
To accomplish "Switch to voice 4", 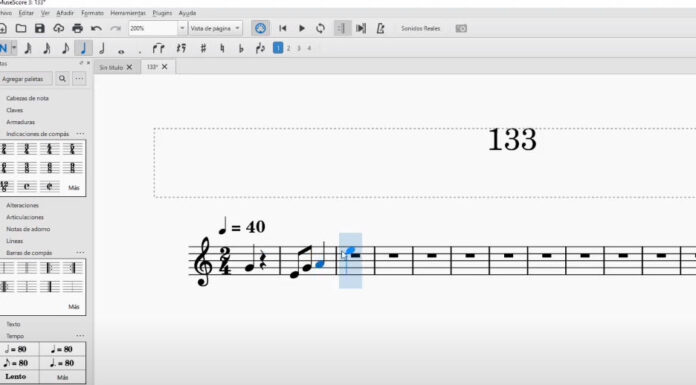I will pyautogui.click(x=309, y=48).
